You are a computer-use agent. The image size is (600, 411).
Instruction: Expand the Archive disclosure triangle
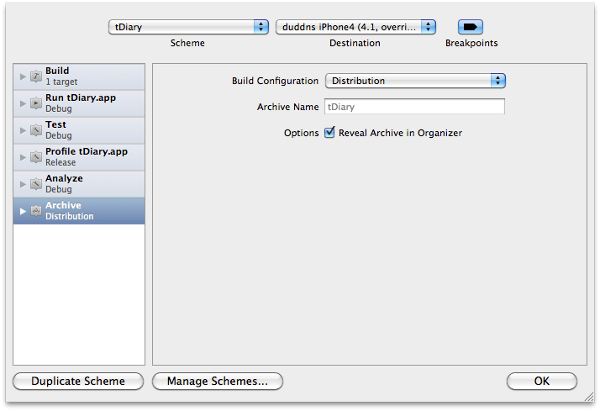pos(23,211)
